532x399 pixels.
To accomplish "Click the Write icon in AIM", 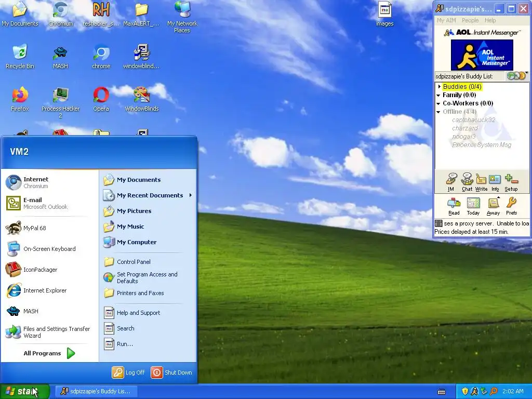I will click(x=481, y=182).
